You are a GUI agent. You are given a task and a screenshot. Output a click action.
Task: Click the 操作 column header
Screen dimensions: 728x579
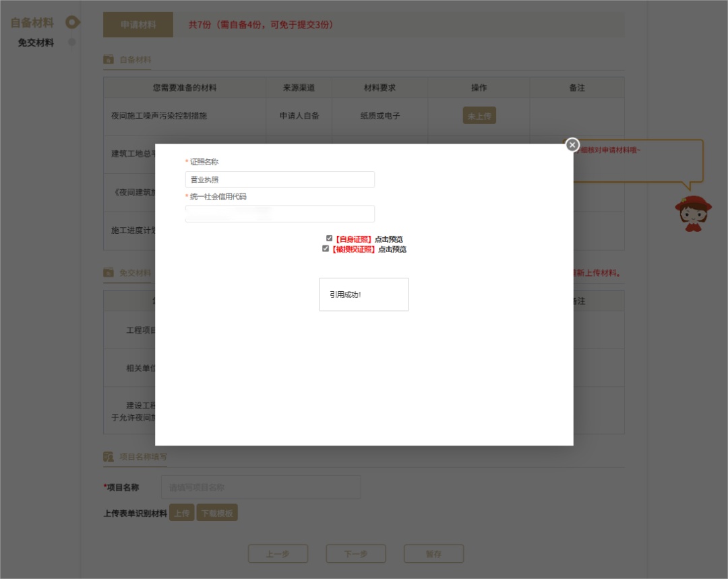(x=479, y=88)
